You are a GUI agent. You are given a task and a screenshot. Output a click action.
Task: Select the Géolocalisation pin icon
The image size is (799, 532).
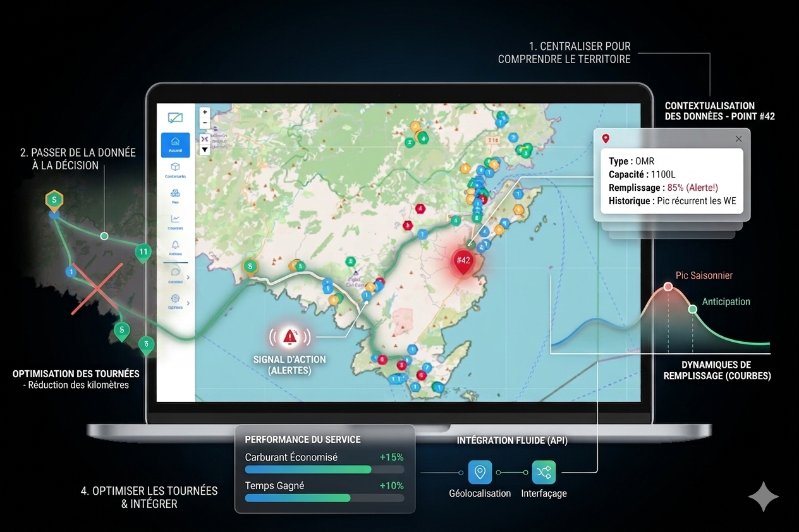pyautogui.click(x=480, y=472)
